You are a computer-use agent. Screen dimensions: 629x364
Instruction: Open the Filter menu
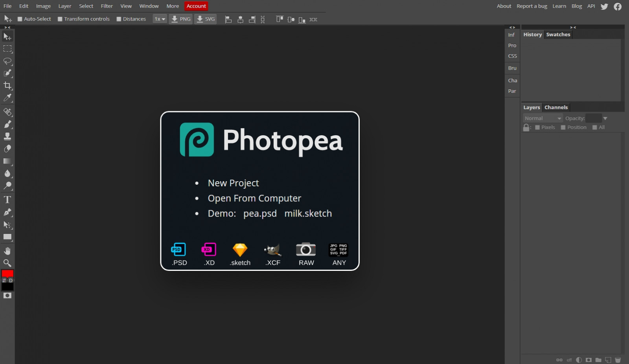107,6
